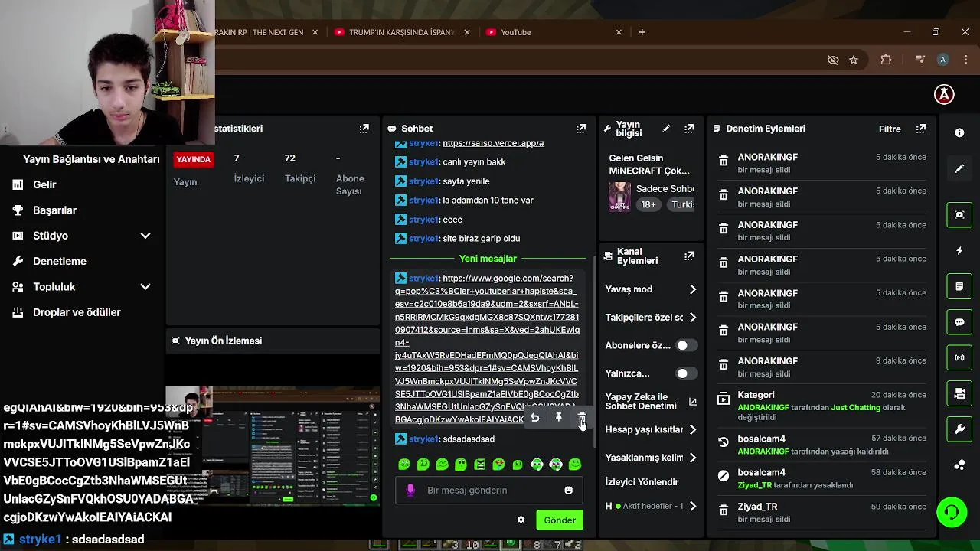Open browser profile avatar A
This screenshot has height=551, width=980.
(943, 60)
